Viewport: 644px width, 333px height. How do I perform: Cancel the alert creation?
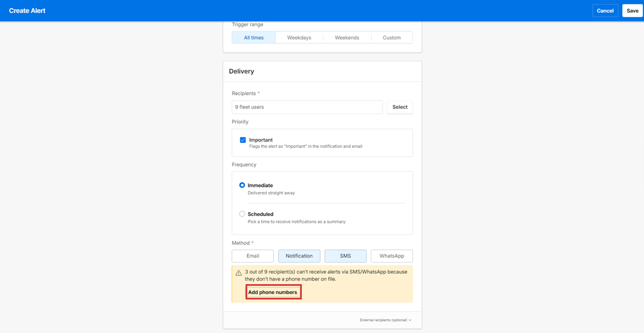coord(605,11)
